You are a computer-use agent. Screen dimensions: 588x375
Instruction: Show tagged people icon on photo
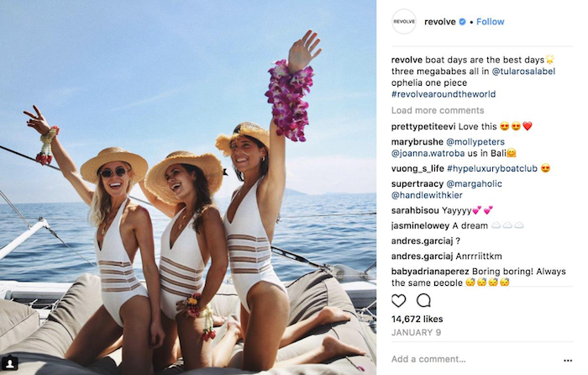click(13, 363)
